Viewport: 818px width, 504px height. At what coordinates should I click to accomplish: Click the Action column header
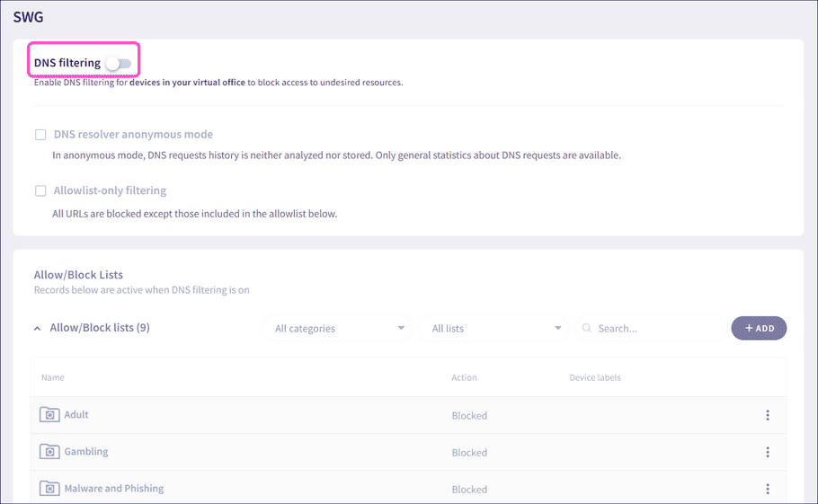click(465, 378)
